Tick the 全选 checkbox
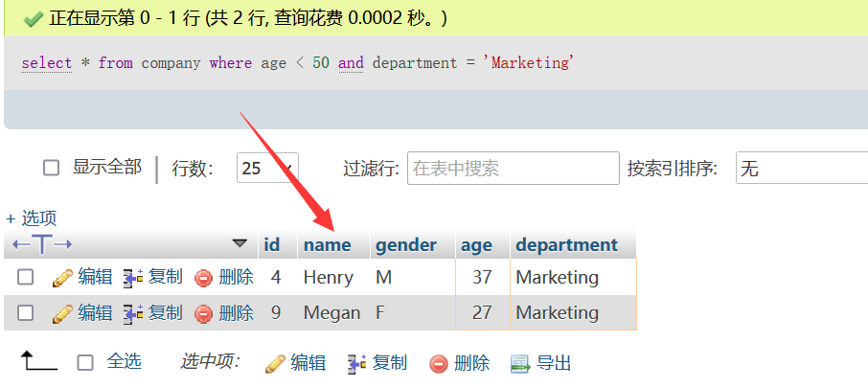This screenshot has width=868, height=388. point(85,363)
